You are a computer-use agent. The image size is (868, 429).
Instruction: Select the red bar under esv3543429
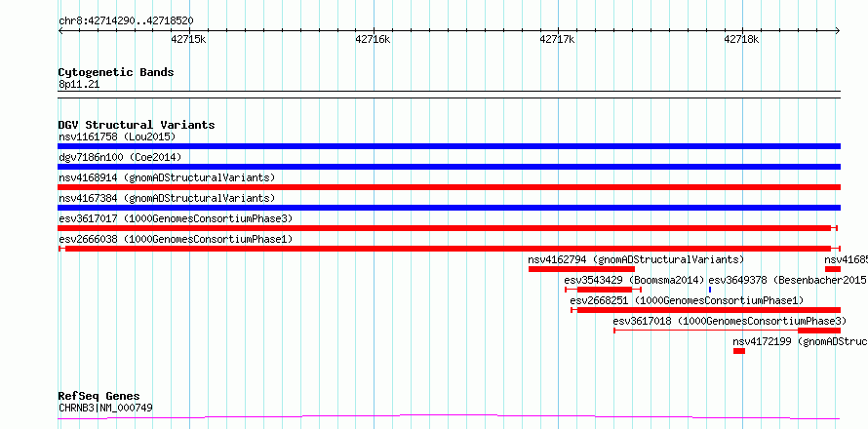(x=604, y=290)
